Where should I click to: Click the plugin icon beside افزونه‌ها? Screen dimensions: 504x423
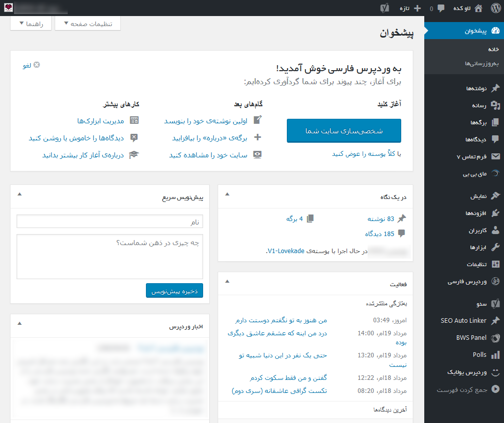pos(495,213)
